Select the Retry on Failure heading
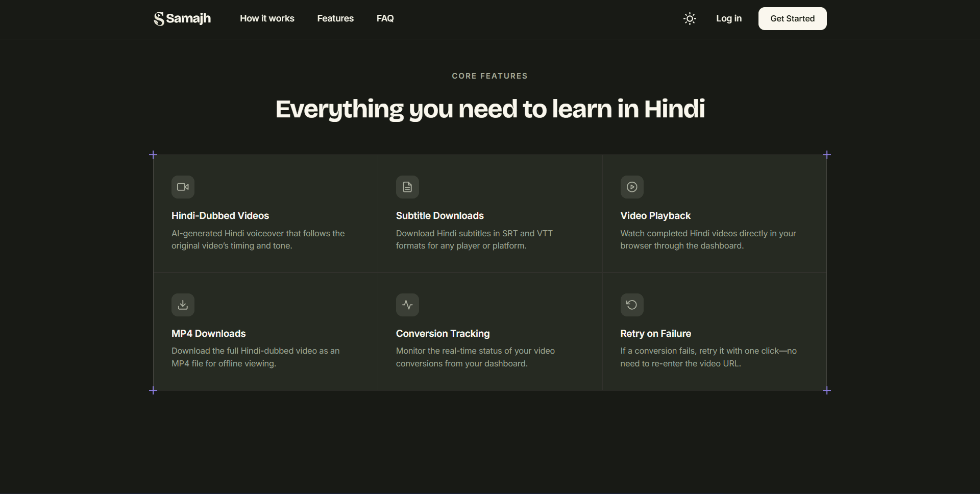The height and width of the screenshot is (494, 980). tap(655, 333)
